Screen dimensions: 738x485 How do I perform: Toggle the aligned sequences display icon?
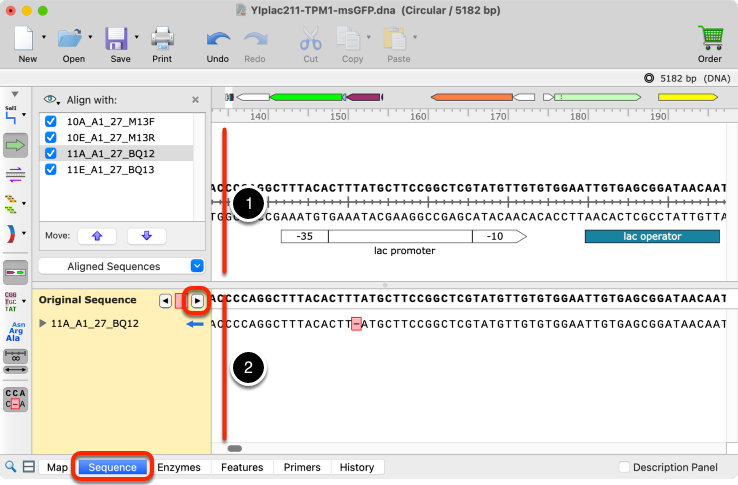(x=16, y=273)
